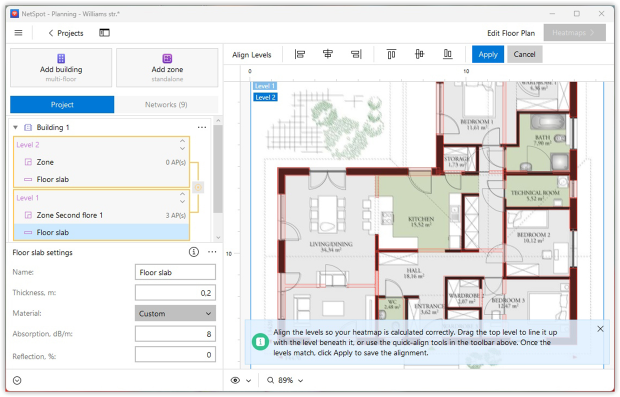Toggle the eye visibility icon
Screen dimensions: 620x397
(x=235, y=381)
